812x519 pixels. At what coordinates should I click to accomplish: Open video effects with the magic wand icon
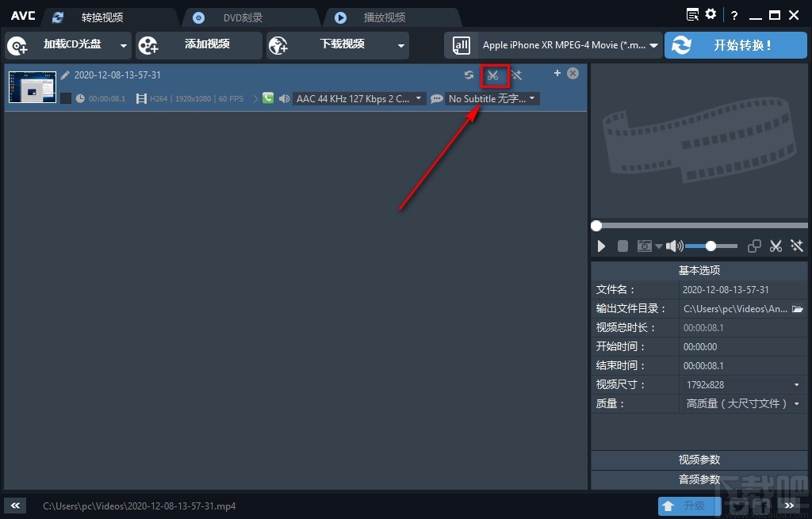pyautogui.click(x=516, y=75)
